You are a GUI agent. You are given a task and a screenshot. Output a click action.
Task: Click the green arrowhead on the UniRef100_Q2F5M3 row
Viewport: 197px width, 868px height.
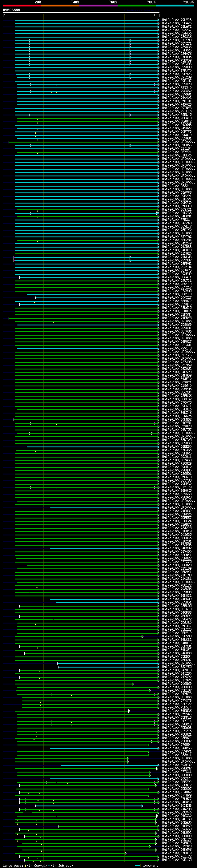coord(142,636)
